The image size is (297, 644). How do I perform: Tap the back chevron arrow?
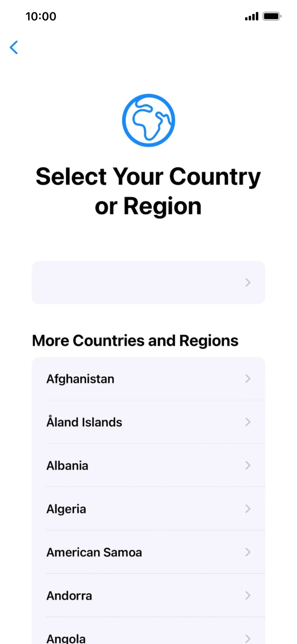(13, 48)
